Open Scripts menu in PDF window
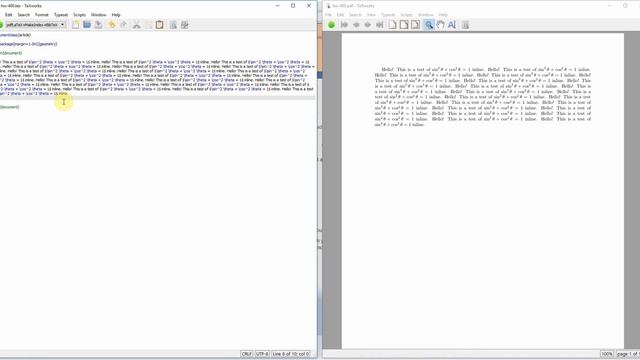 pos(407,15)
